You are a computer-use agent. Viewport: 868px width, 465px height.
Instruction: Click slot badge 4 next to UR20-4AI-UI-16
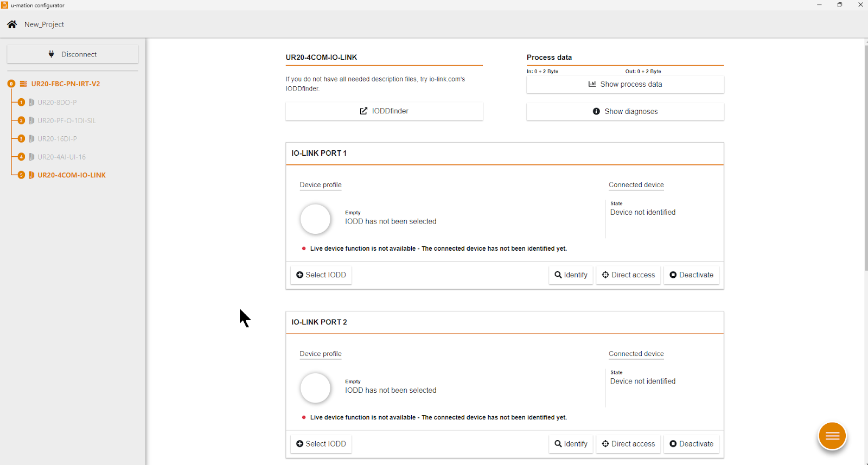[21, 157]
